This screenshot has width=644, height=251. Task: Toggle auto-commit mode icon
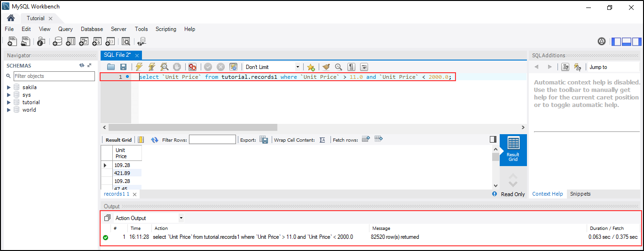(x=233, y=67)
